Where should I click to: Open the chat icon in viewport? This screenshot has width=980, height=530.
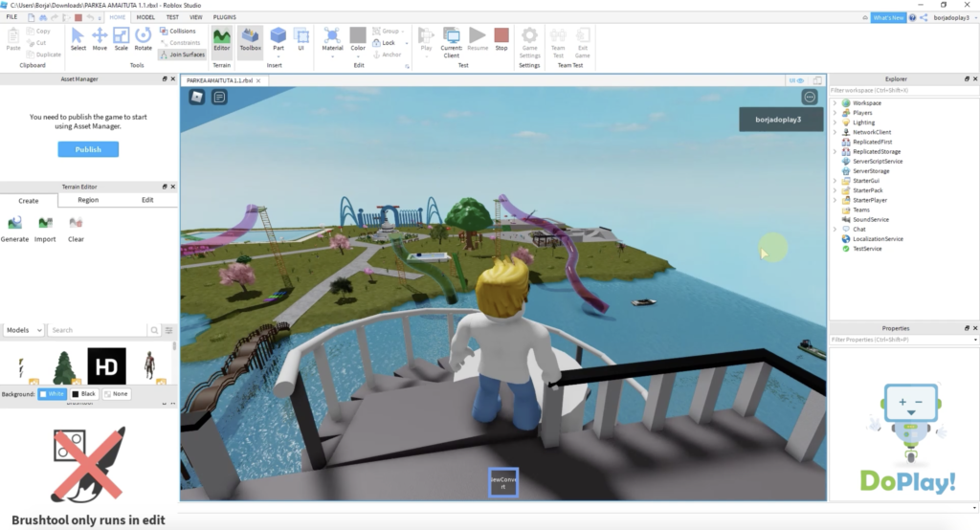pyautogui.click(x=219, y=97)
